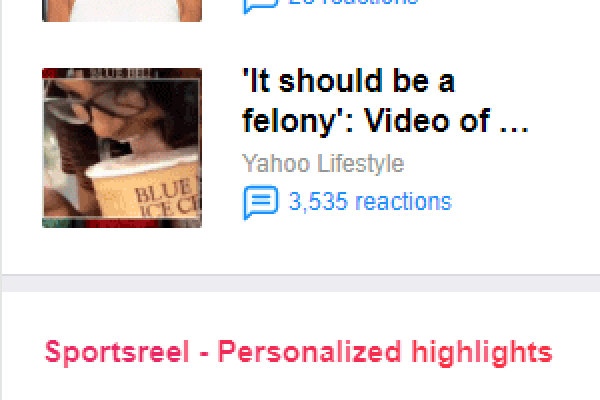
Task: Click the words 'Video of' in the headline
Action: [x=426, y=121]
